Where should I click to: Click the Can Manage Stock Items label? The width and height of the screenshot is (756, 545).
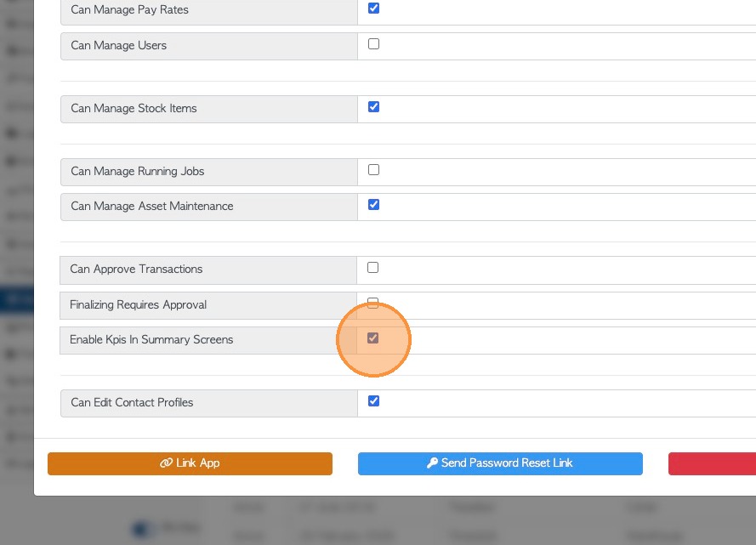134,109
